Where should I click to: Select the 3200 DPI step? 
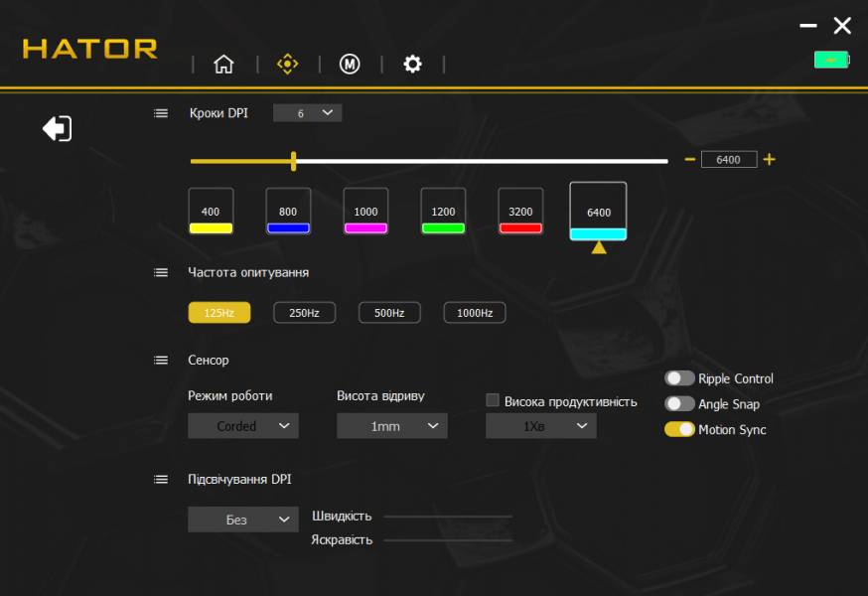[x=520, y=211]
